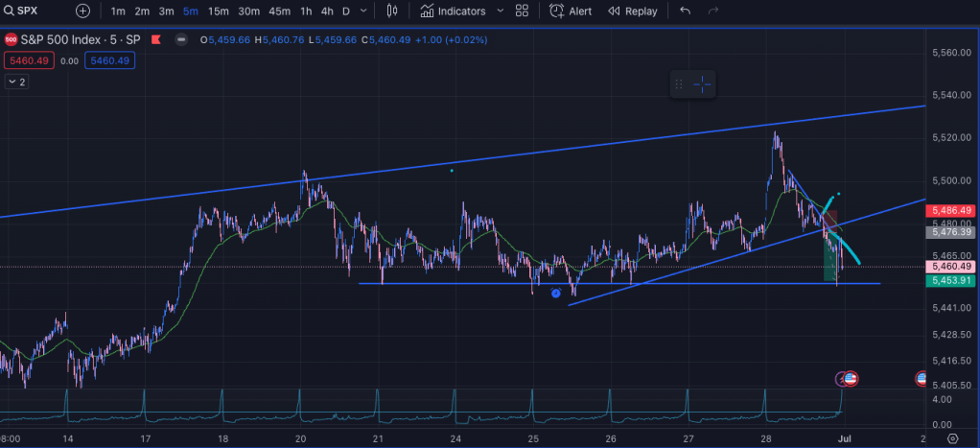The height and width of the screenshot is (448, 980).
Task: Click the red 5,486.49 price label
Action: [950, 210]
